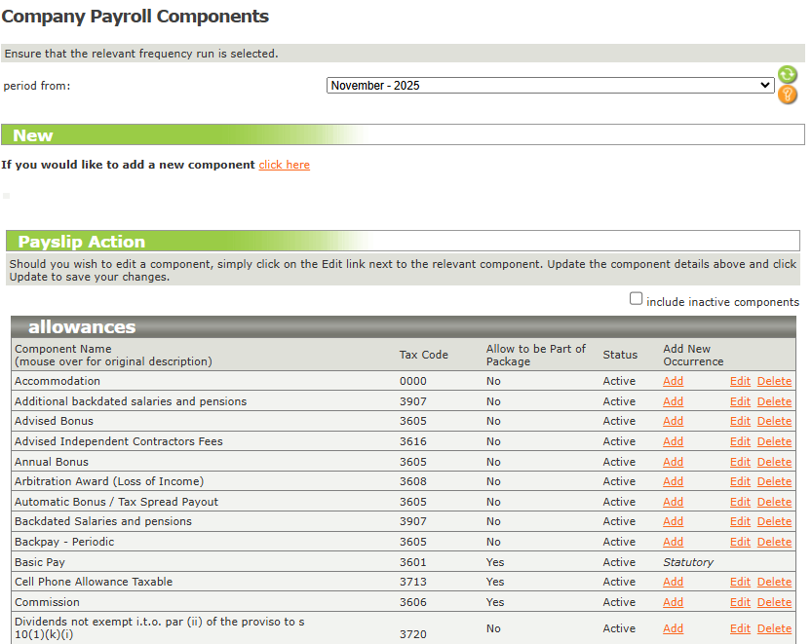Add occurrence for Additional backdated salaries
Screen dimensions: 812x644
(673, 401)
